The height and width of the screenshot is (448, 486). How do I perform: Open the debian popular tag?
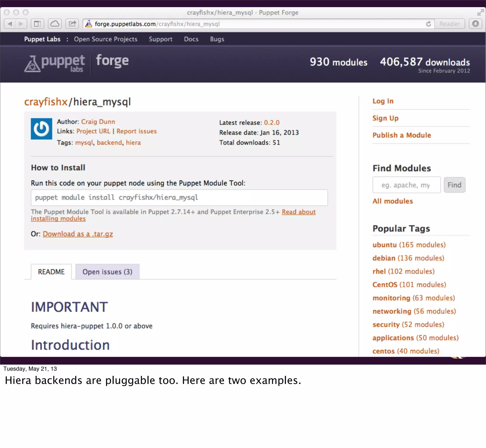(x=384, y=258)
